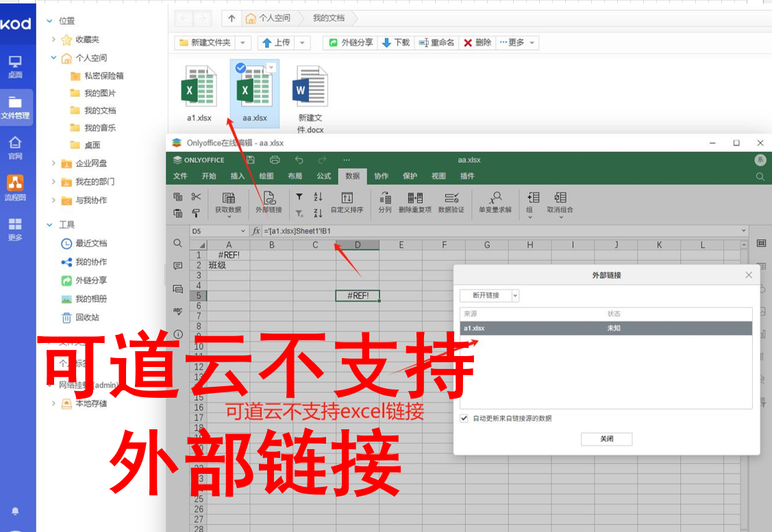772x532 pixels.
Task: Switch to the 协作 ribbon tab
Action: [381, 176]
